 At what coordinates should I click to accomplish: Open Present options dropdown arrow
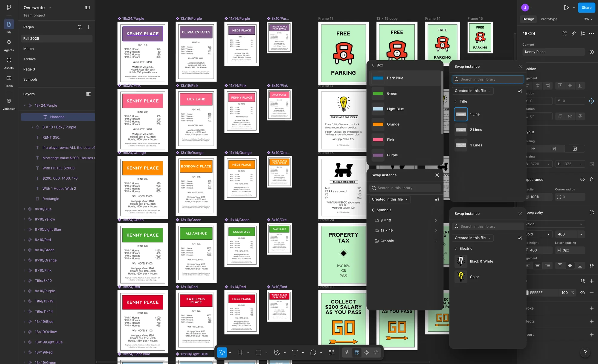click(574, 8)
